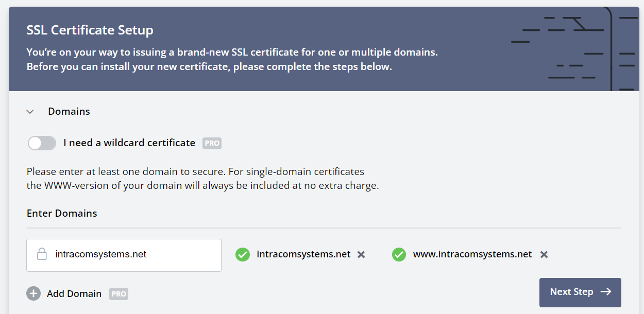Click the Domains section header label
644x314 pixels.
[69, 111]
